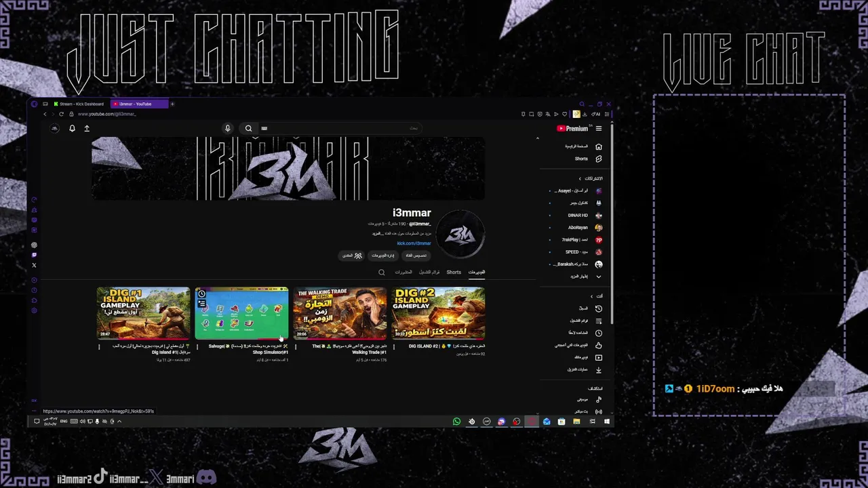Expand channel description 'more' link
This screenshot has width=868, height=488.
(377, 233)
